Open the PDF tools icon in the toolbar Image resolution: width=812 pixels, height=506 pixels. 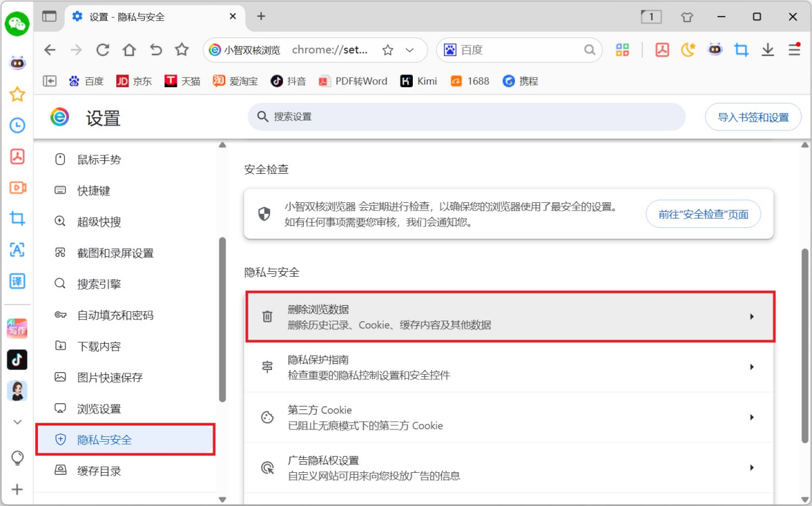click(662, 49)
